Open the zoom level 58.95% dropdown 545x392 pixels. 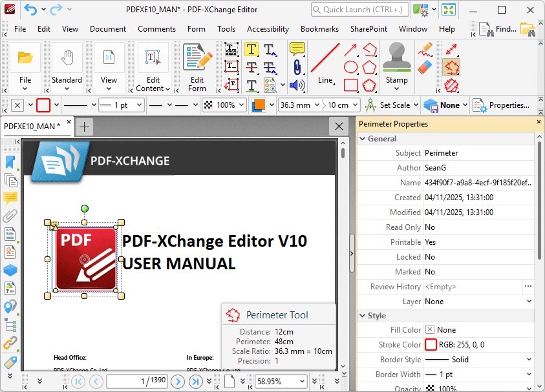281,381
